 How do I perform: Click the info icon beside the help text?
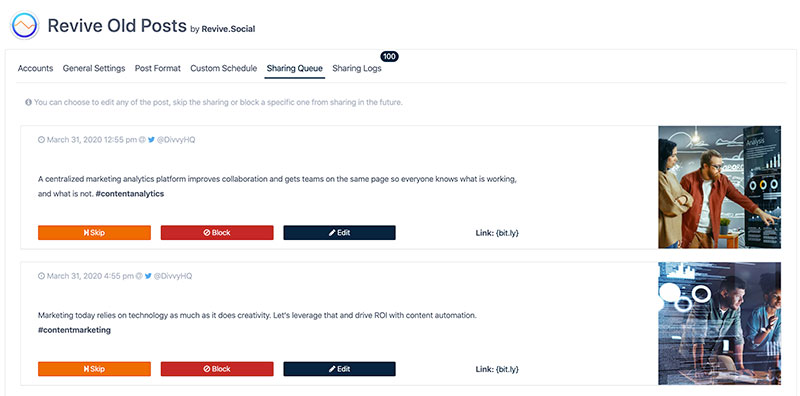click(x=29, y=103)
